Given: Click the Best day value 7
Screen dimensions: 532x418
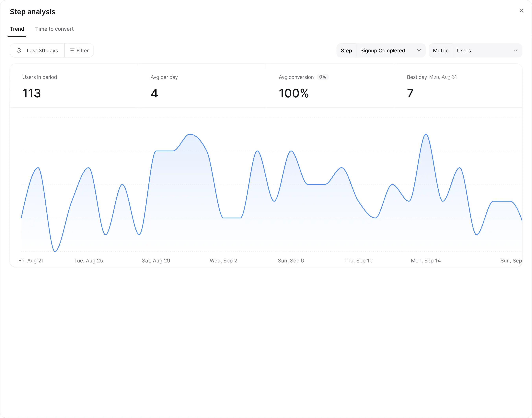Looking at the screenshot, I should coord(410,93).
